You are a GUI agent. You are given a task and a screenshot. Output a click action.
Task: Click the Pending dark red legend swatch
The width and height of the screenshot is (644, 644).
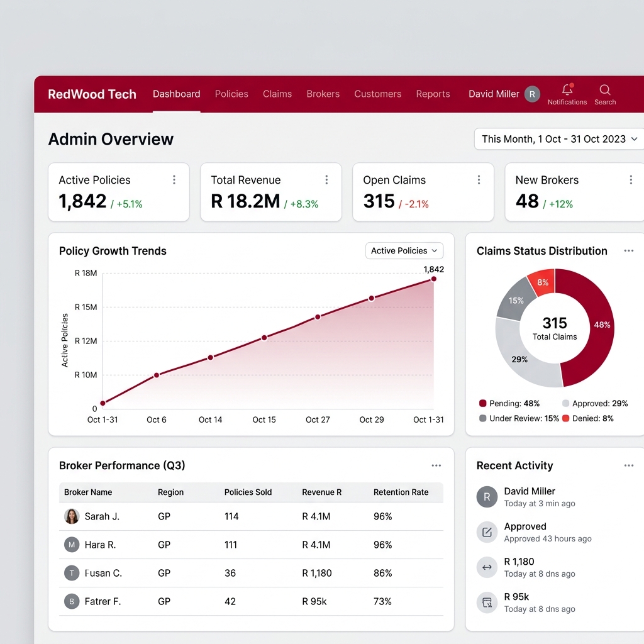483,404
